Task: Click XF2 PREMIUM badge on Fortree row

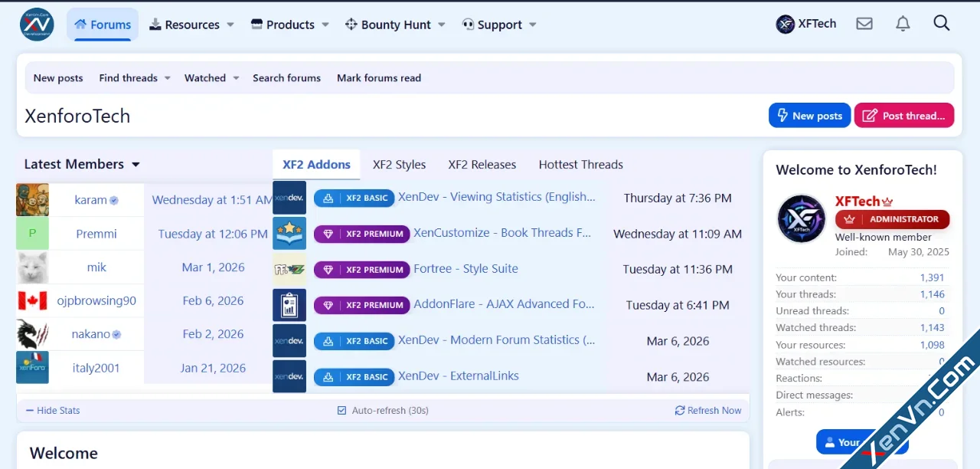Action: 361,270
